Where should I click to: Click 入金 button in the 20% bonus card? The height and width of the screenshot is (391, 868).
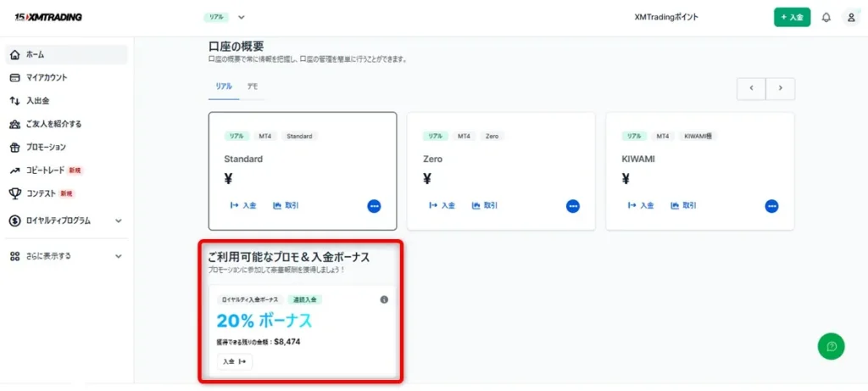point(235,361)
